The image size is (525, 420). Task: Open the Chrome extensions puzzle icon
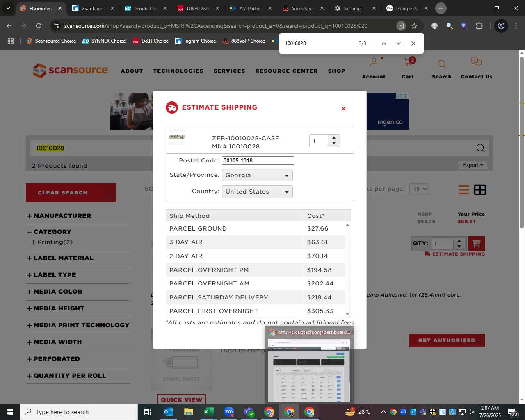(479, 26)
